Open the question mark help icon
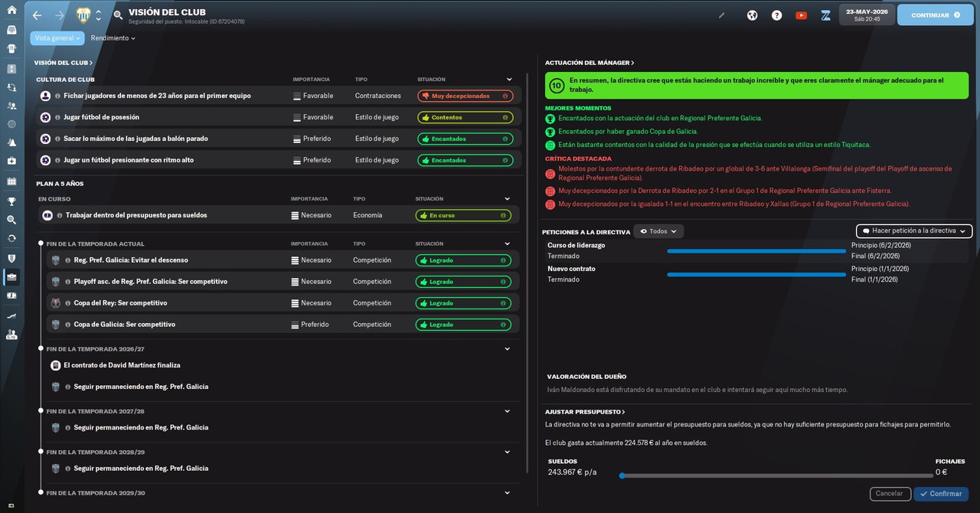 (776, 15)
